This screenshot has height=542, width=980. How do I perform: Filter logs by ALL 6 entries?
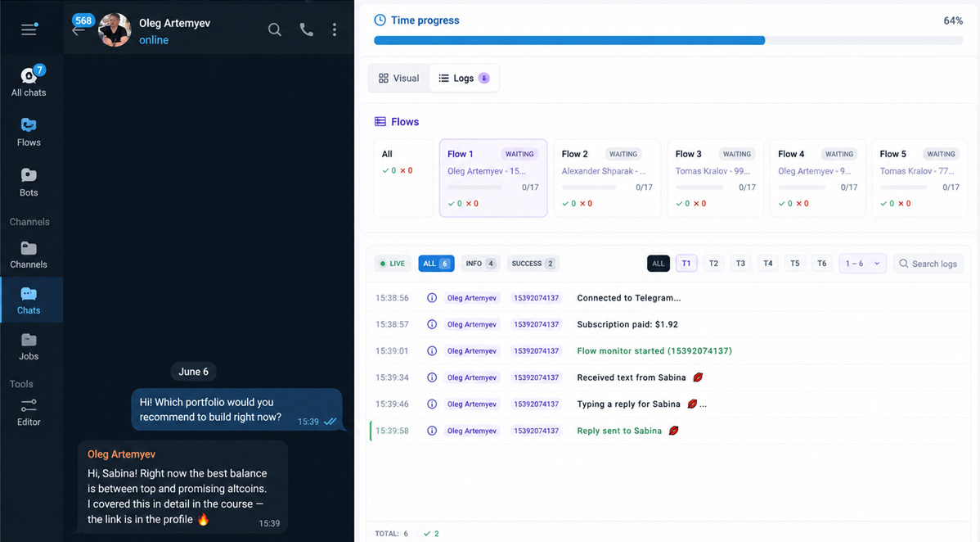[436, 264]
